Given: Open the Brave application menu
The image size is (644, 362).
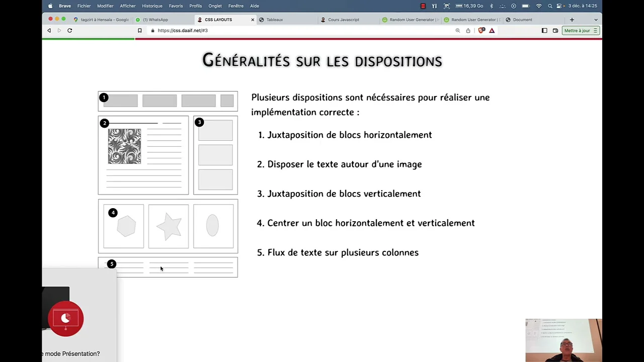Looking at the screenshot, I should coord(65,6).
